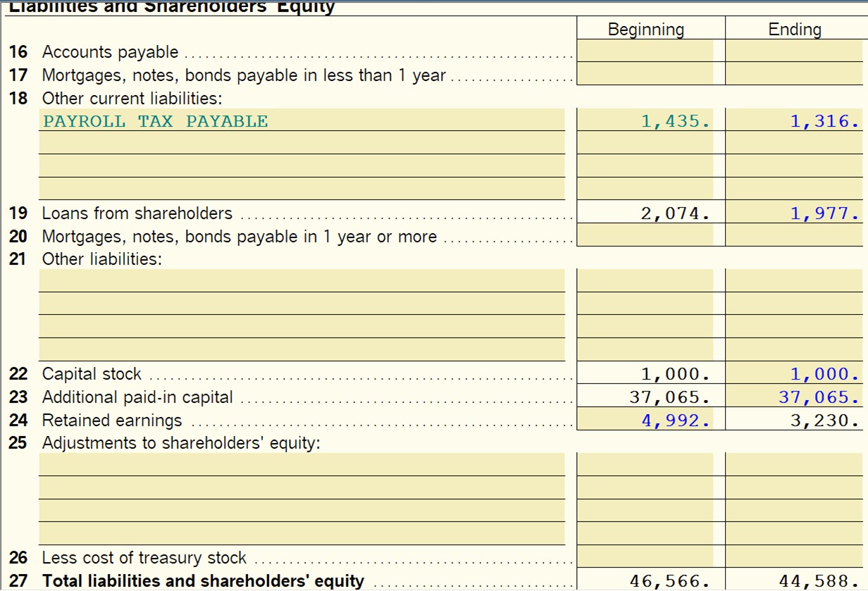
Task: Click Ending field for Mortgages 1 year or more
Action: (793, 236)
